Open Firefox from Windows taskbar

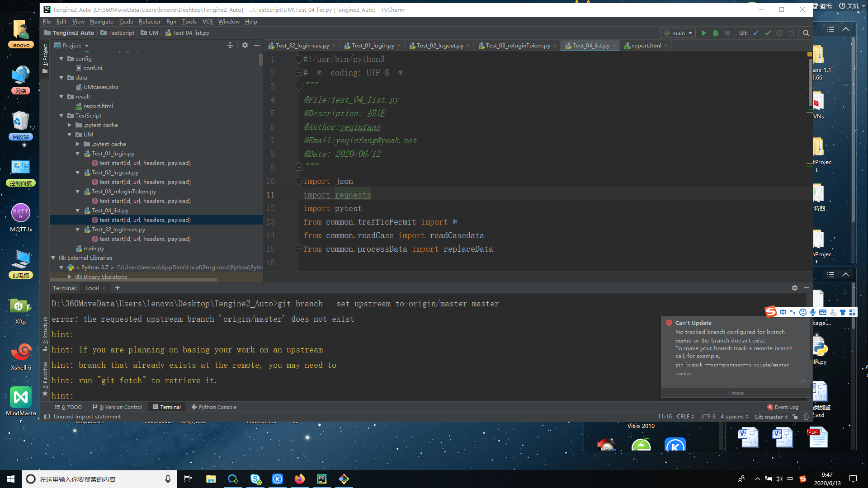click(300, 479)
